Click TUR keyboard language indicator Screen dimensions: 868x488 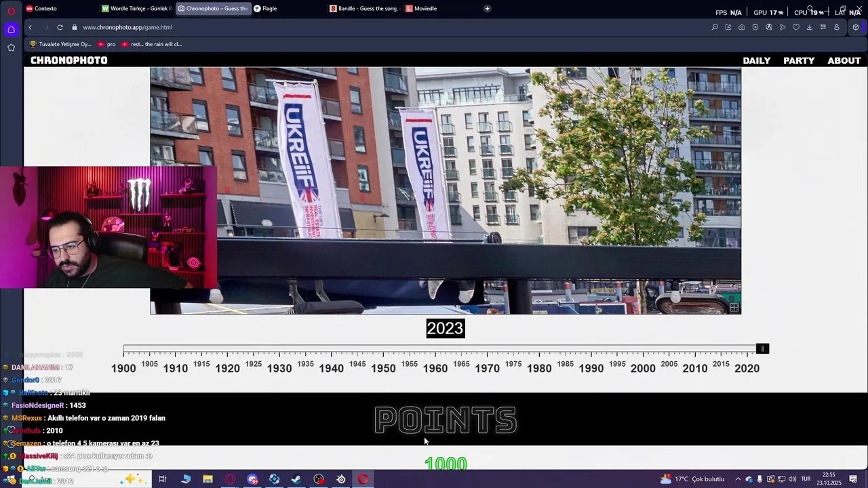[x=806, y=479]
